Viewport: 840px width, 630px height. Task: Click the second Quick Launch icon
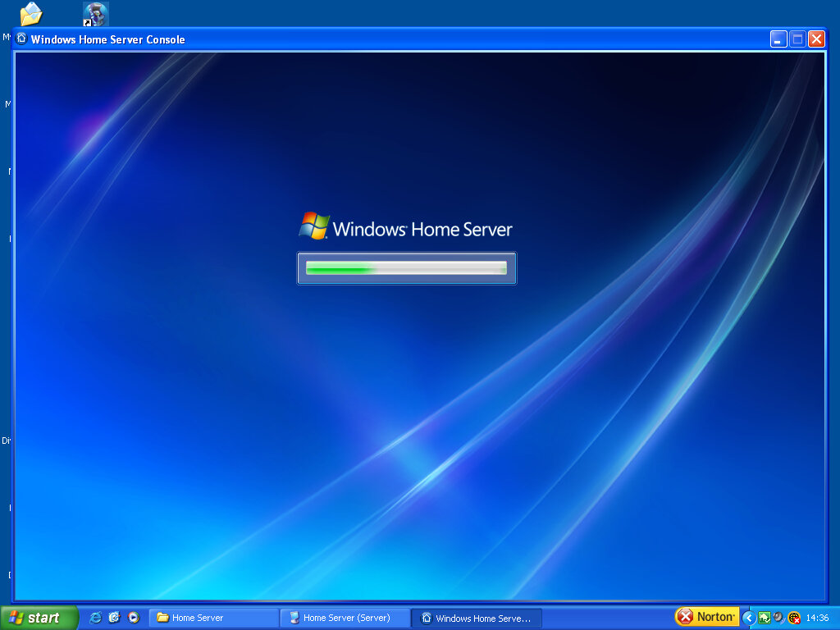(115, 618)
